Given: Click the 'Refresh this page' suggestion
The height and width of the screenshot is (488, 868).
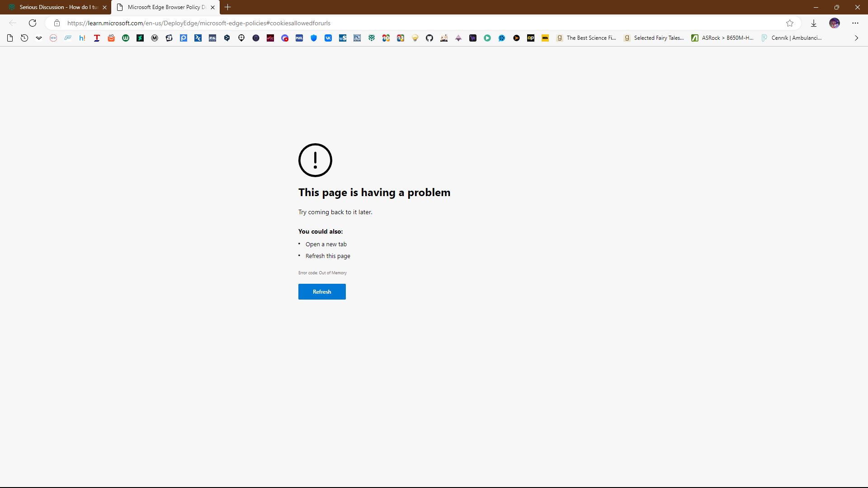Looking at the screenshot, I should [x=328, y=256].
